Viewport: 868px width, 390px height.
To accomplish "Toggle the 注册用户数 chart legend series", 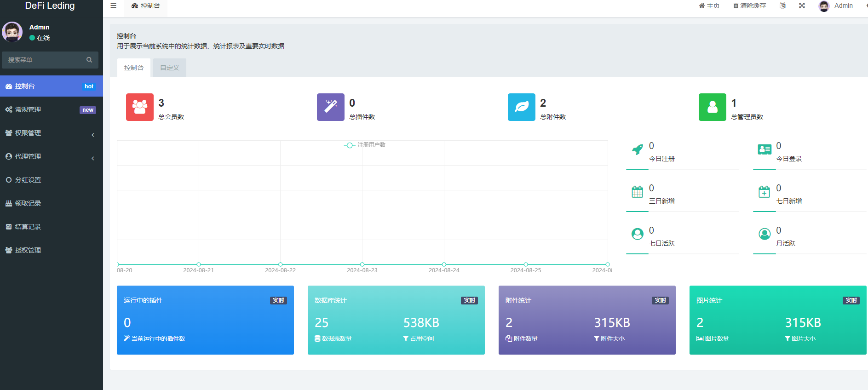I will tap(365, 145).
